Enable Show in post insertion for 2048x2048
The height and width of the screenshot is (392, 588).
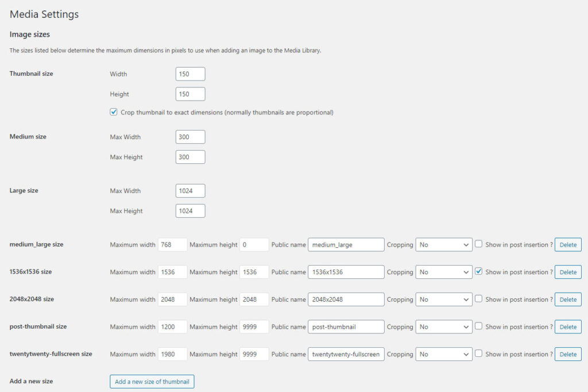pyautogui.click(x=478, y=299)
